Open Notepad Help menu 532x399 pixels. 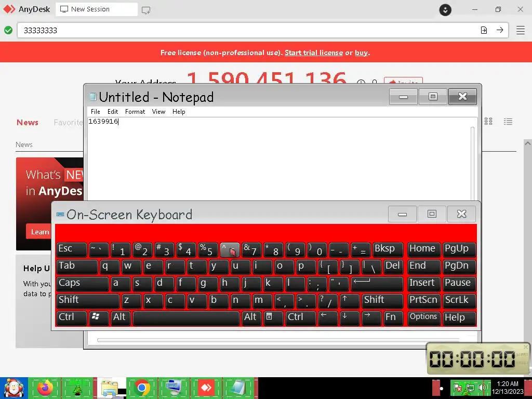point(179,112)
